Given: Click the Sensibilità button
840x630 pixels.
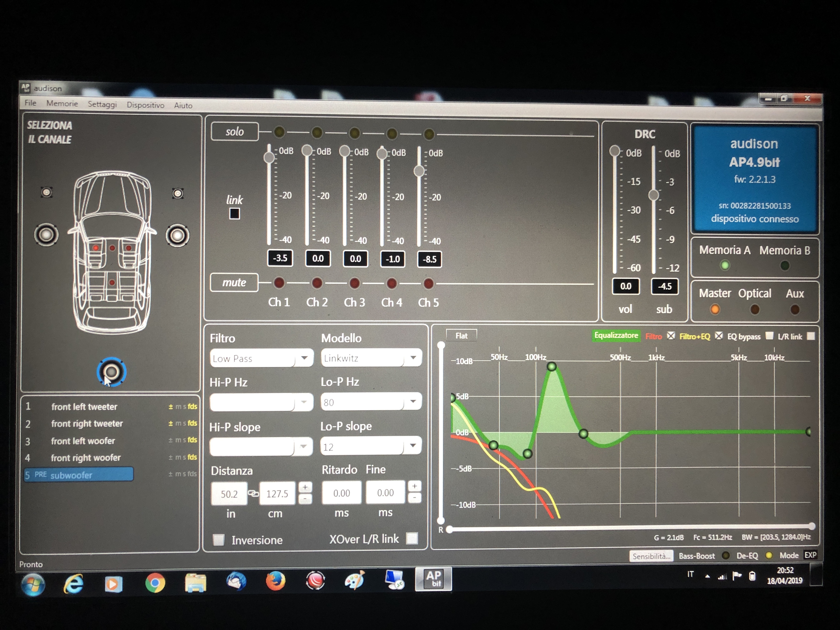Looking at the screenshot, I should 651,556.
